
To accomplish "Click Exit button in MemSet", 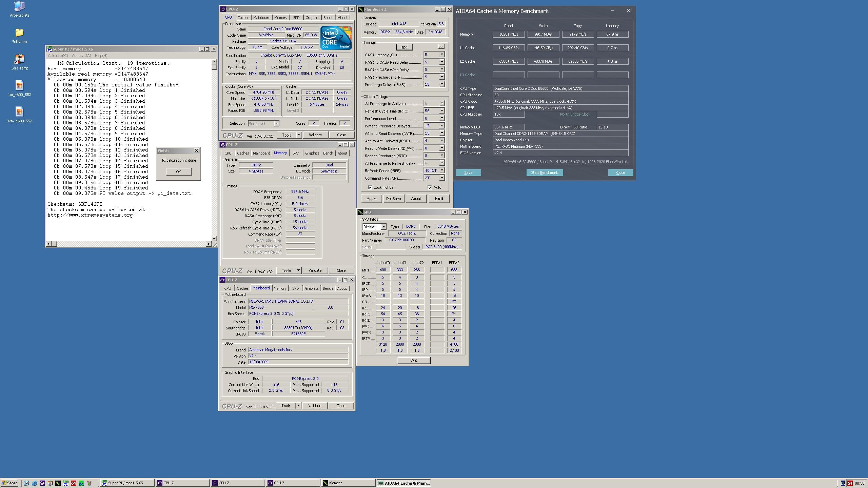I will pyautogui.click(x=439, y=199).
